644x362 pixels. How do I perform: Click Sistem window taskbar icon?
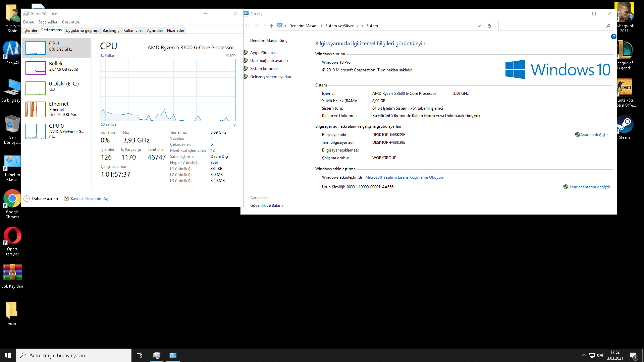click(x=173, y=355)
